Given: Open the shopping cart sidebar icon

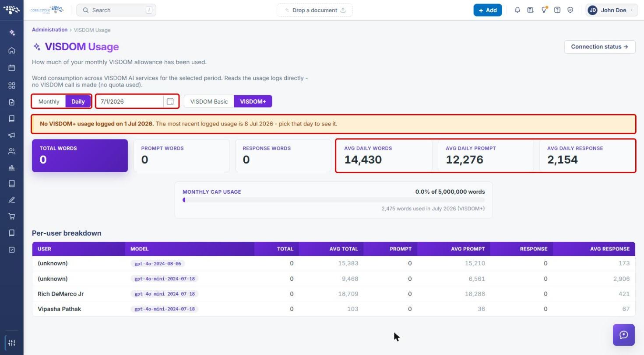Looking at the screenshot, I should pos(12,216).
